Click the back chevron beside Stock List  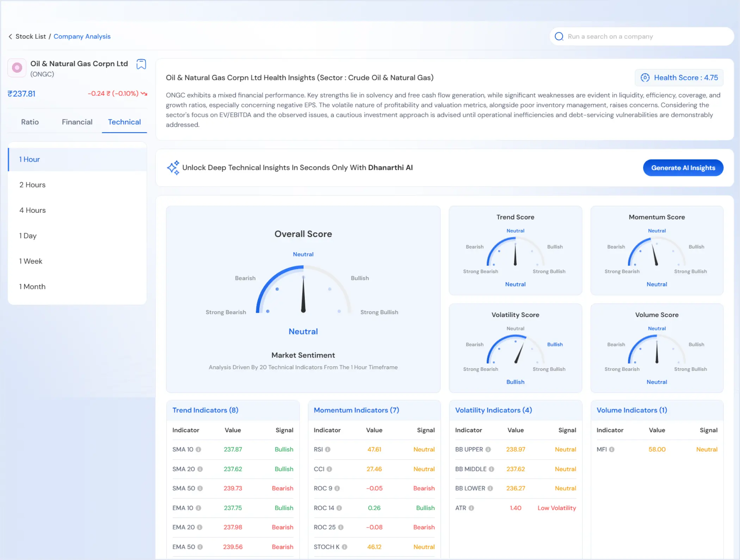tap(10, 37)
